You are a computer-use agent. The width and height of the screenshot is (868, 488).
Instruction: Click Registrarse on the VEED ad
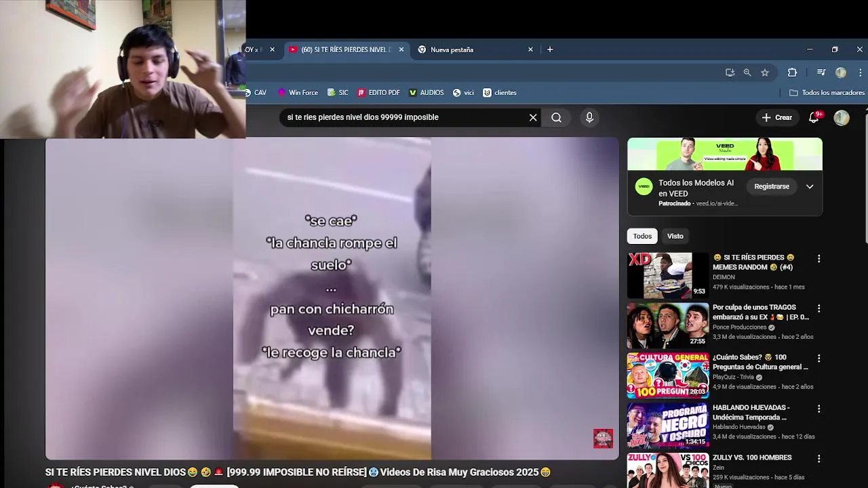(x=772, y=186)
